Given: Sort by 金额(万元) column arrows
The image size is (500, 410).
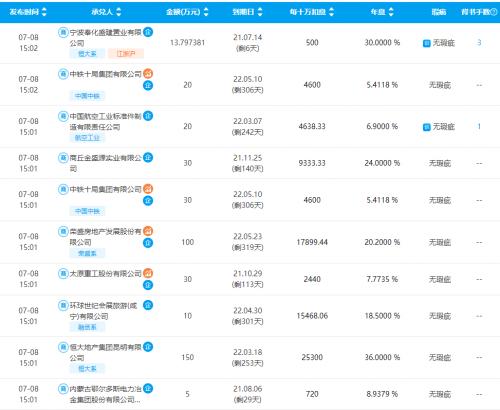Looking at the screenshot, I should [x=206, y=12].
